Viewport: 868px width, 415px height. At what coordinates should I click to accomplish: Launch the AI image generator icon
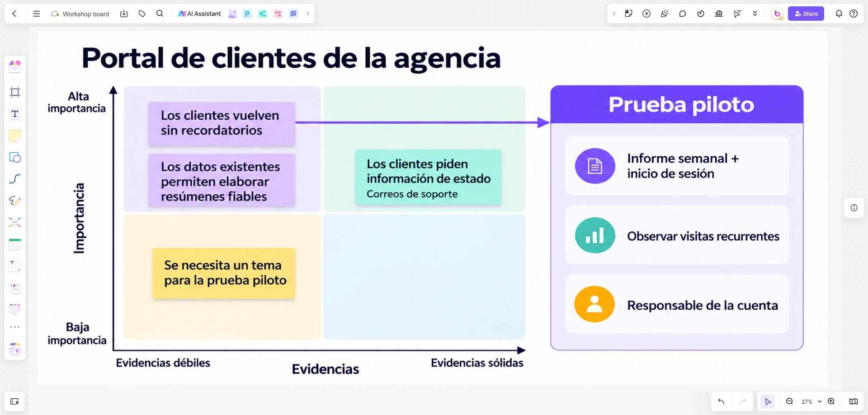click(232, 14)
